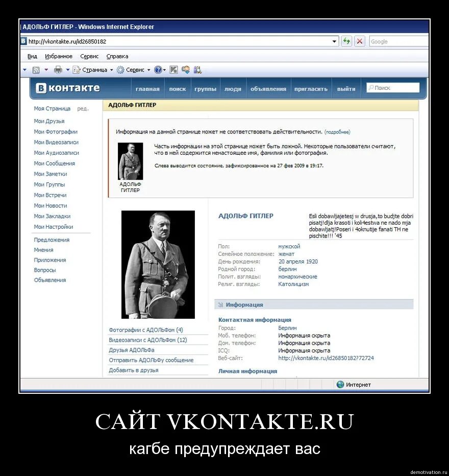Open Видеозаписи (12) link under photo
The height and width of the screenshot is (476, 449).
[x=147, y=340]
